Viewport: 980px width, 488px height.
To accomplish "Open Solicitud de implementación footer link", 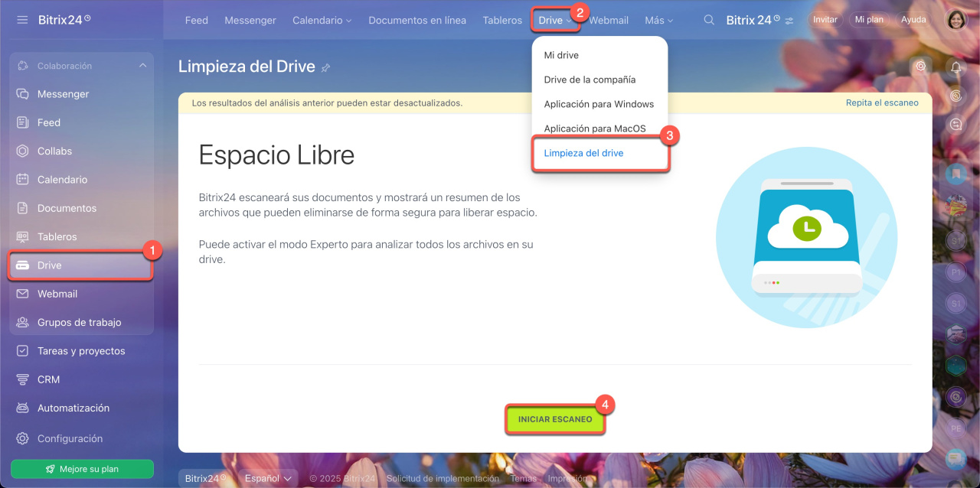I will (443, 479).
